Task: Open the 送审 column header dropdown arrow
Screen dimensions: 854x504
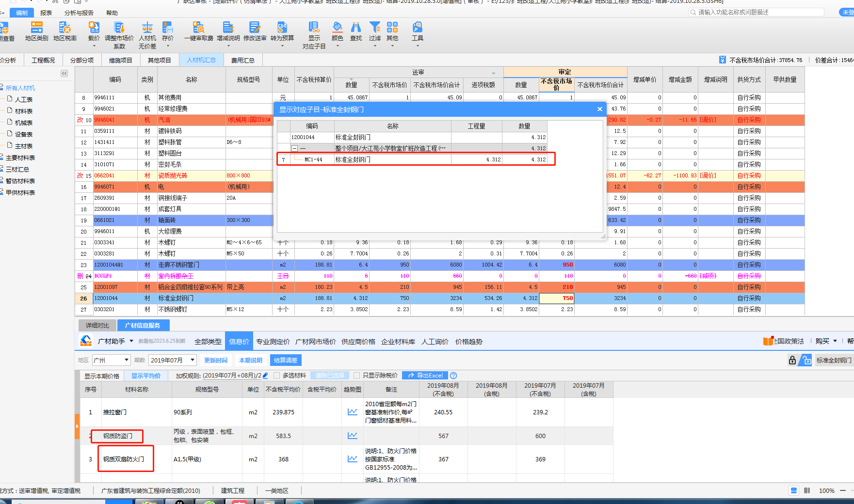Action: pos(494,73)
